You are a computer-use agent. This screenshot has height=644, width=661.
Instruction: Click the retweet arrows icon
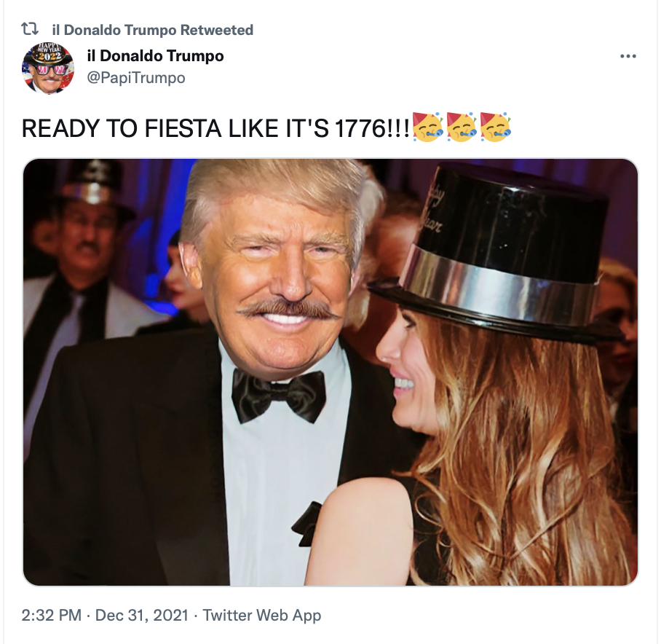tap(30, 30)
